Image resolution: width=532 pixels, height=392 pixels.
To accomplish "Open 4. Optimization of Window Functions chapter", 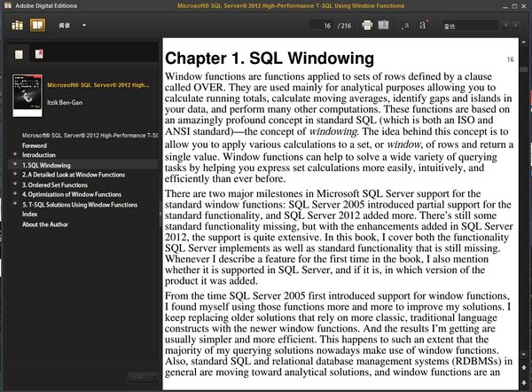I will click(72, 194).
